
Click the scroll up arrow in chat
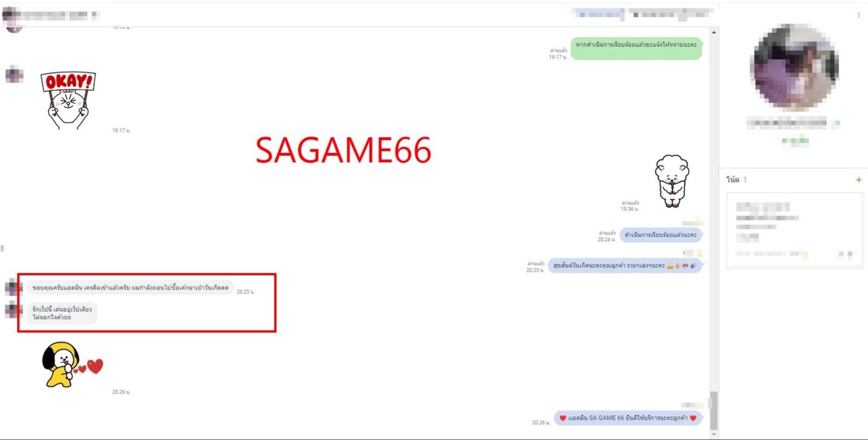(714, 32)
